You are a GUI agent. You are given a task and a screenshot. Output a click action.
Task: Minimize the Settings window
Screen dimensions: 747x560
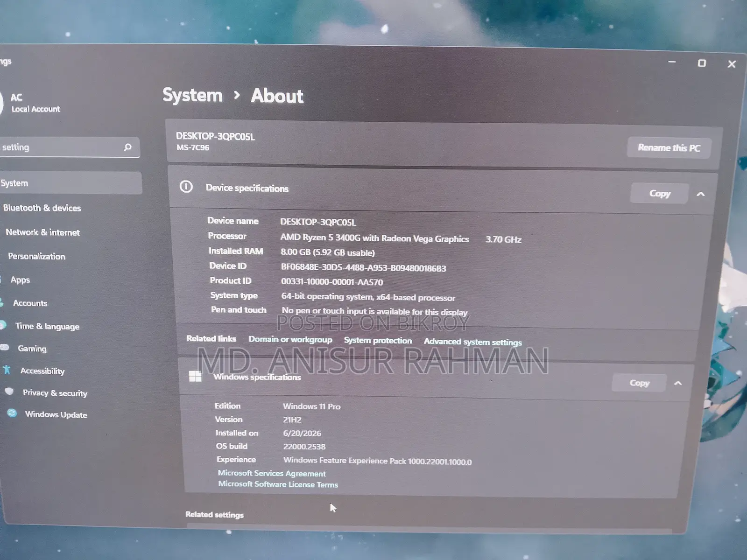[672, 62]
